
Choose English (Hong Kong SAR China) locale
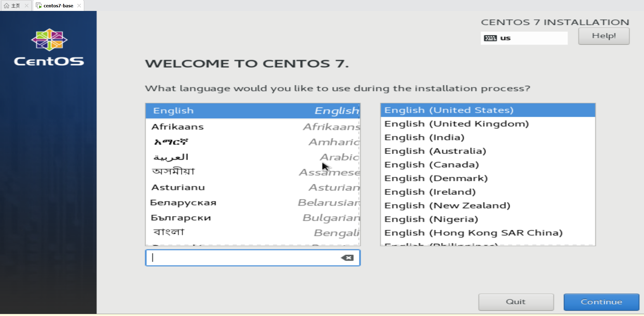(x=488, y=233)
